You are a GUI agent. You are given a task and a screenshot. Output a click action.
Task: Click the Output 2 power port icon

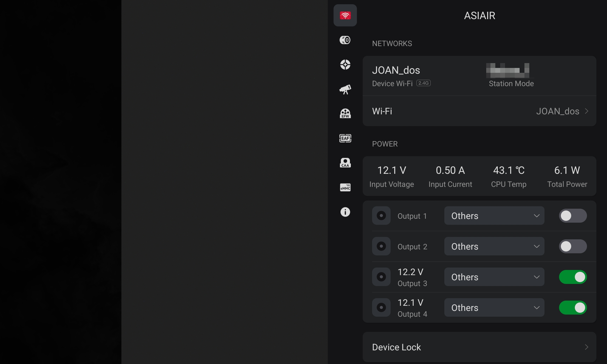tap(381, 246)
